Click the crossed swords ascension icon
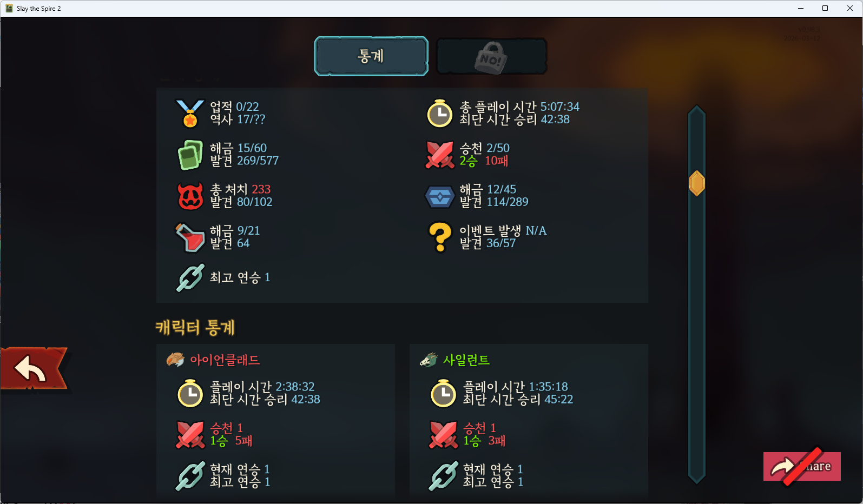This screenshot has height=504, width=863. pyautogui.click(x=439, y=155)
